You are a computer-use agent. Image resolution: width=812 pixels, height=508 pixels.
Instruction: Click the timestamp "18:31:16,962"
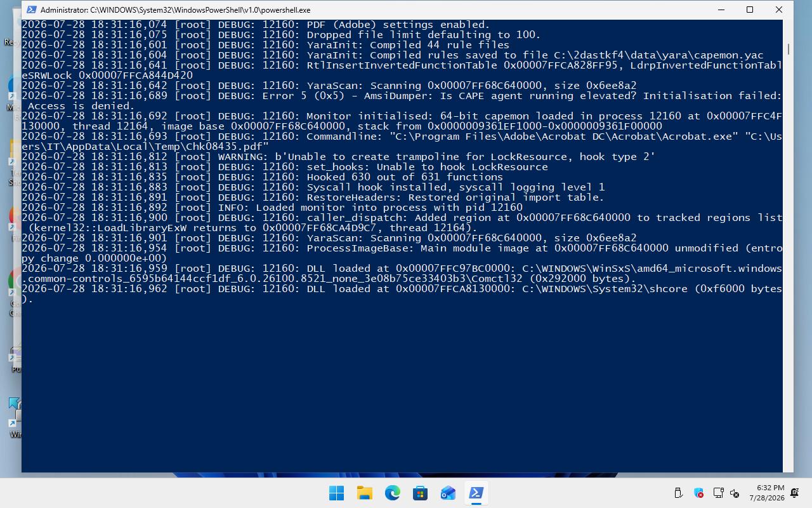pos(129,289)
